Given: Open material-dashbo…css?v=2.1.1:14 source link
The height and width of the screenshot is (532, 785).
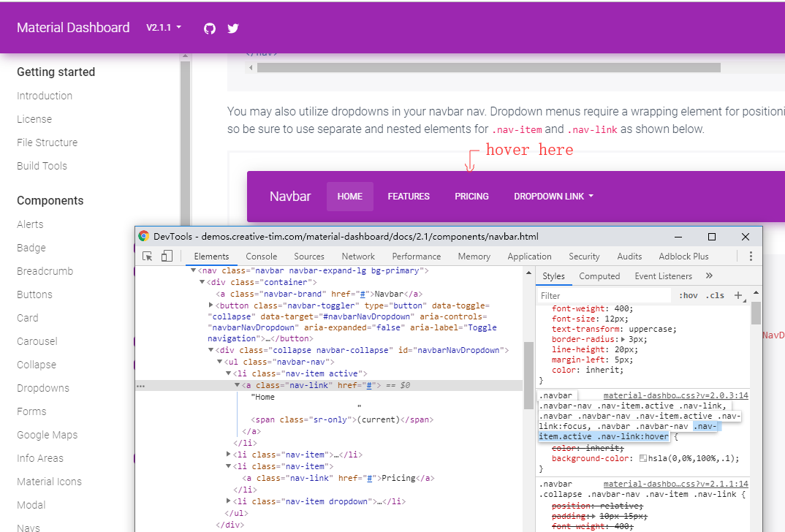Looking at the screenshot, I should [x=675, y=484].
